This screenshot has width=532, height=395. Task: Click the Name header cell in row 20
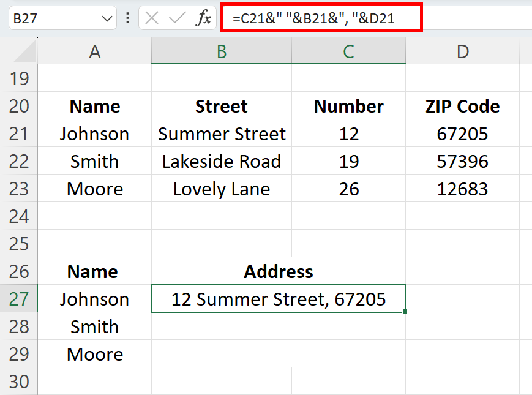point(95,106)
